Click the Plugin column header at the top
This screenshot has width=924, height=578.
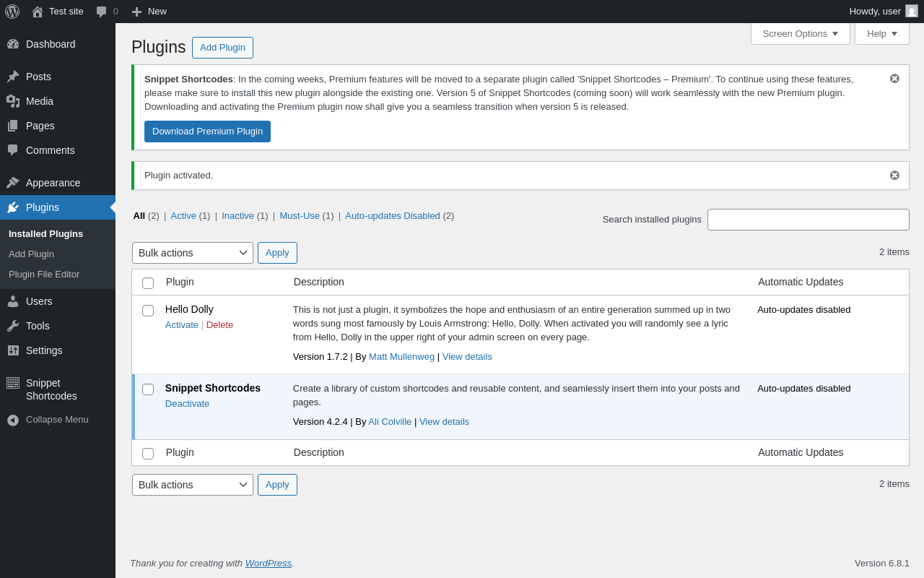point(180,282)
